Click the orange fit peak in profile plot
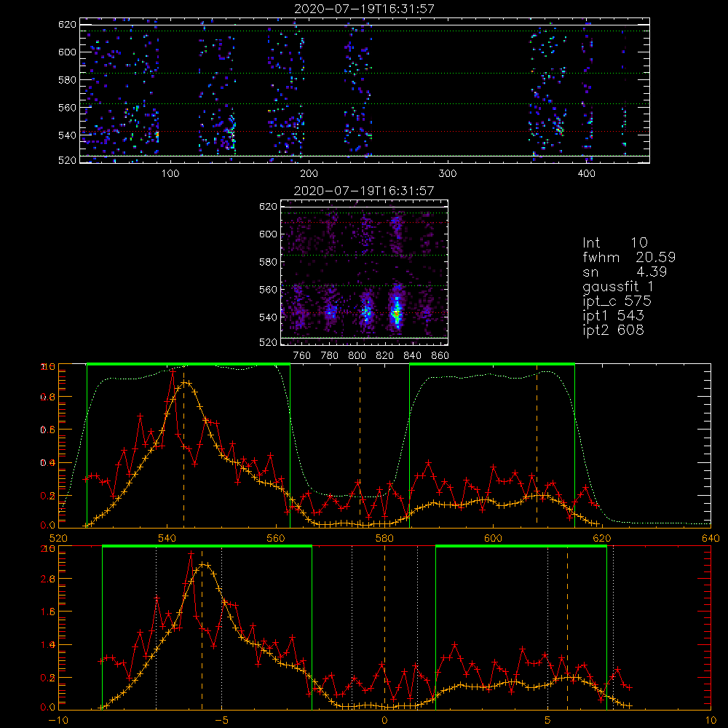The height and width of the screenshot is (728, 728). pos(186,383)
